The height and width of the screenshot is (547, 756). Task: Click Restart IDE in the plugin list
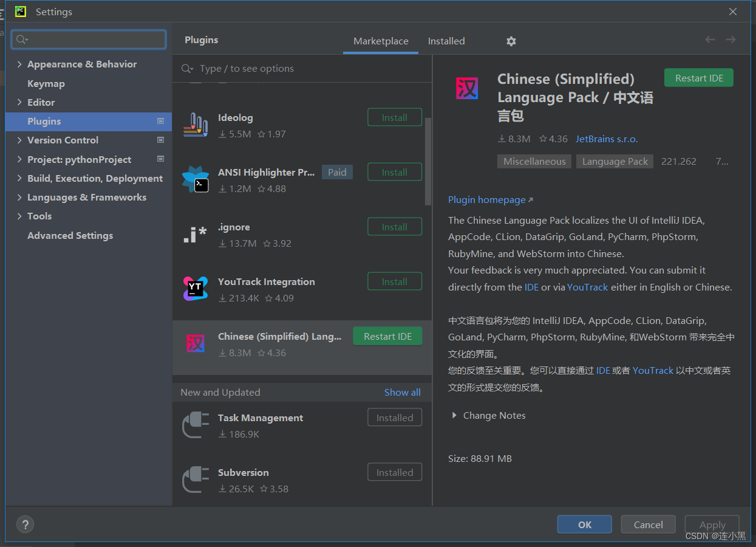387,336
